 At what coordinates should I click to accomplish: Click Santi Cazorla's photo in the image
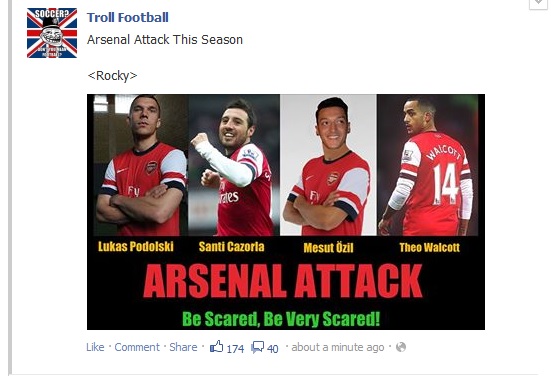pyautogui.click(x=234, y=165)
